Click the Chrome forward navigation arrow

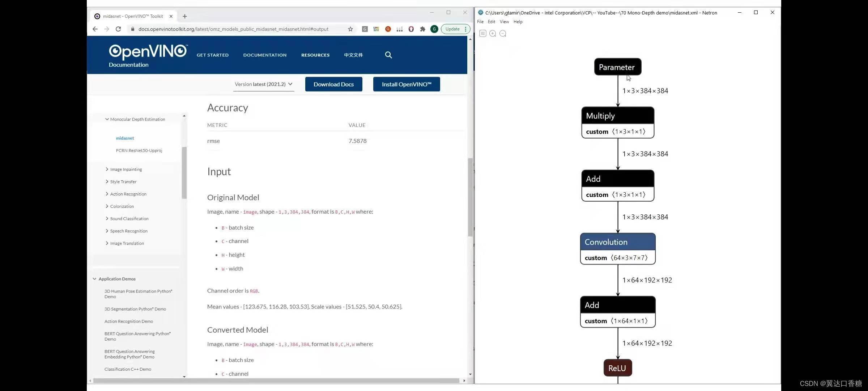(x=107, y=29)
